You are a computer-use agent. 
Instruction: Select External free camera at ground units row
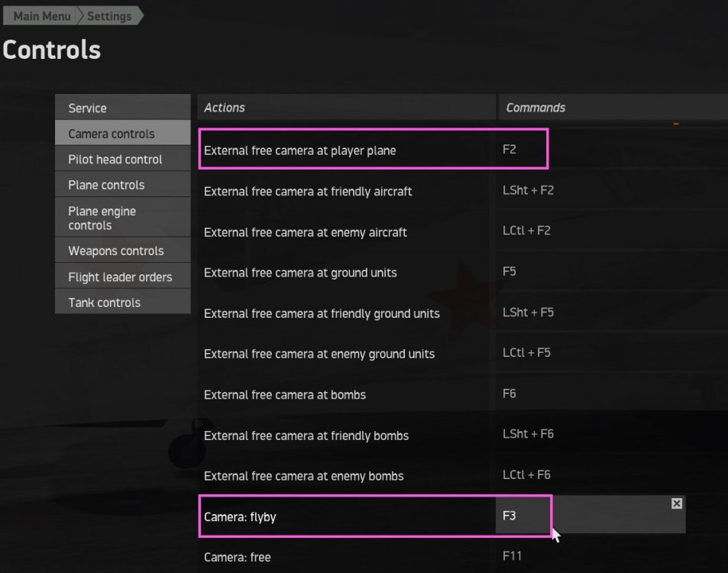click(x=300, y=273)
